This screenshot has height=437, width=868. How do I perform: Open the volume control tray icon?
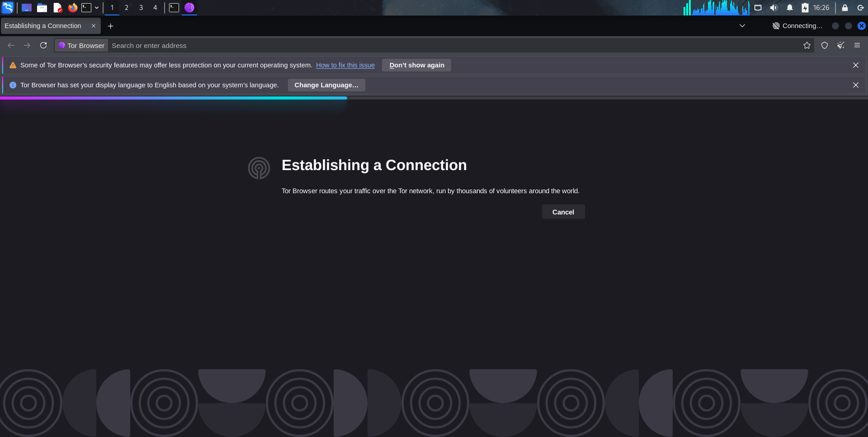pyautogui.click(x=774, y=8)
